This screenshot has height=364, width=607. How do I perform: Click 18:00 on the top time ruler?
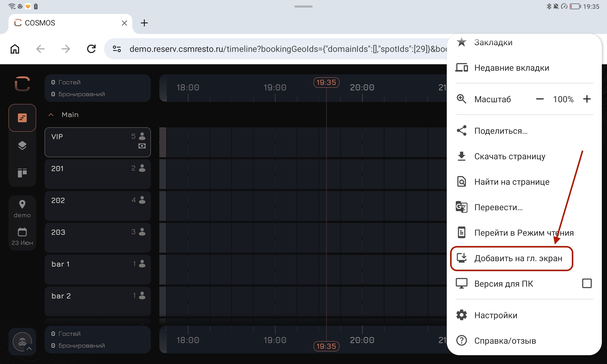tap(188, 88)
